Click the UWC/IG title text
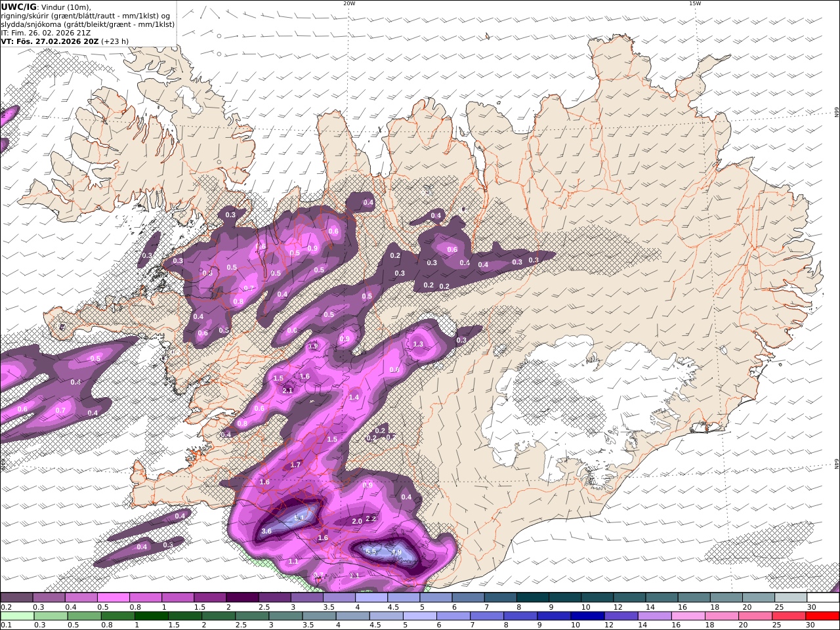The image size is (840, 630). 18,7
